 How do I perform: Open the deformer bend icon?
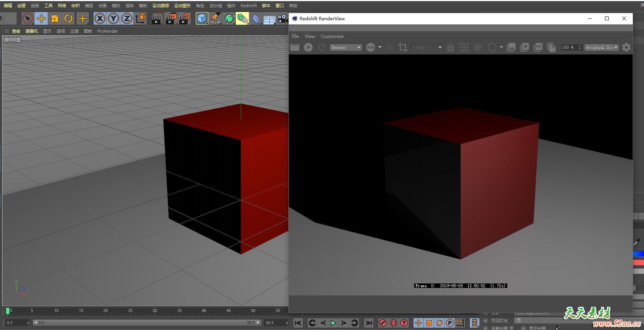(256, 18)
